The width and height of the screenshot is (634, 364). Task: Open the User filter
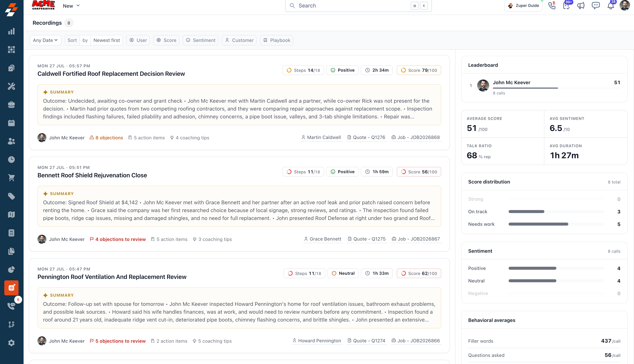[138, 40]
